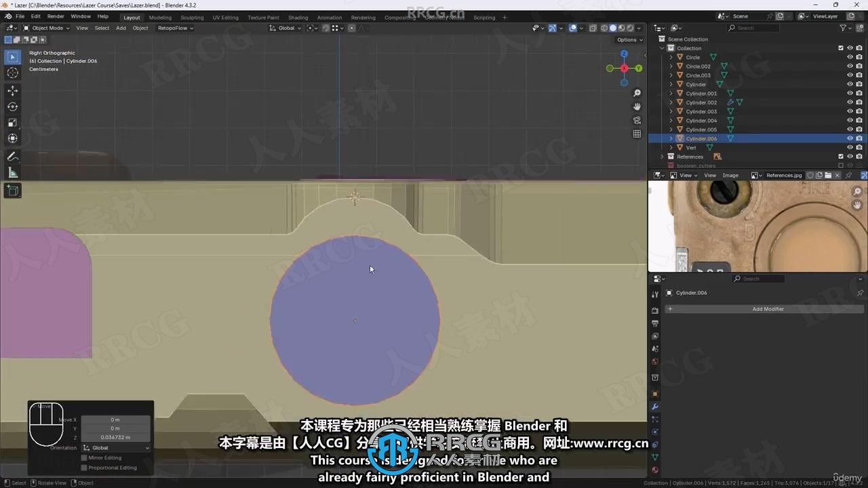The width and height of the screenshot is (868, 488).
Task: Open the Object properties tab
Action: click(655, 394)
